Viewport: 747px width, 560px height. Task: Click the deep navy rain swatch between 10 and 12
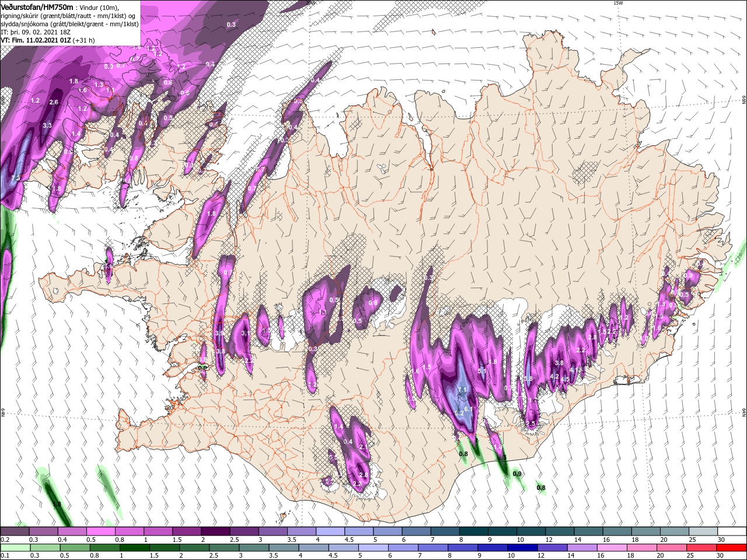click(523, 548)
